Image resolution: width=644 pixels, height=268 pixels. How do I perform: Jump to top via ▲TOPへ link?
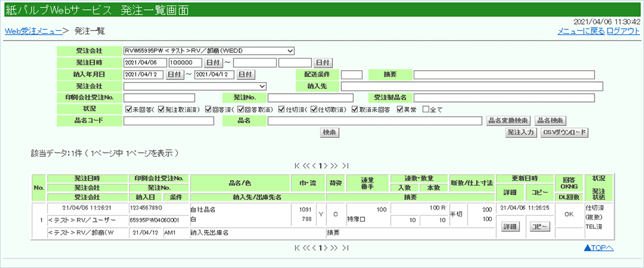[x=598, y=248]
